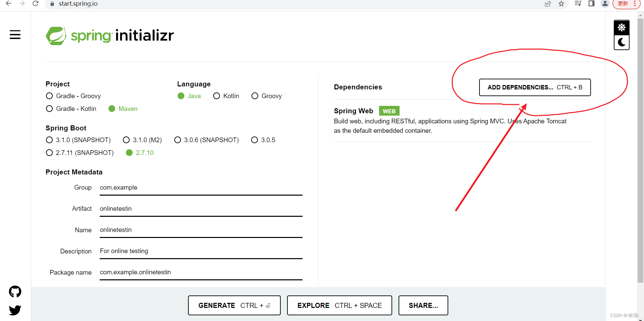Viewport: 644px width, 321px height.
Task: Select Spring Boot 2.7.11 (SNAPSHOT)
Action: click(80, 153)
